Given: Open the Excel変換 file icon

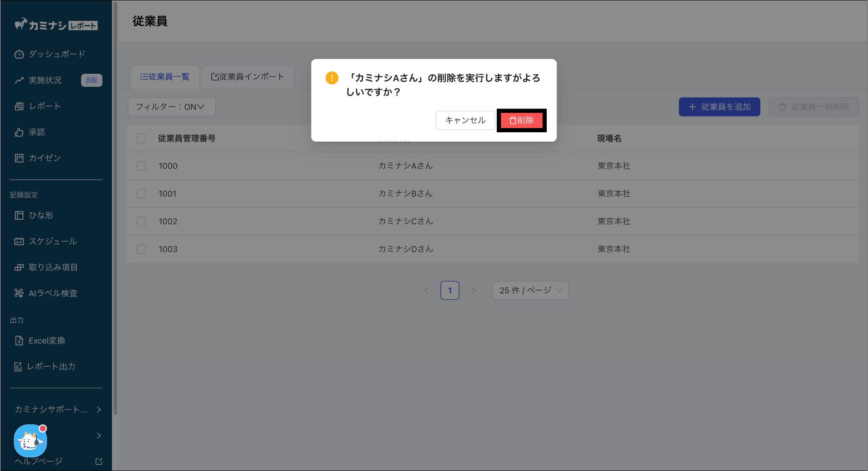Looking at the screenshot, I should click(19, 340).
